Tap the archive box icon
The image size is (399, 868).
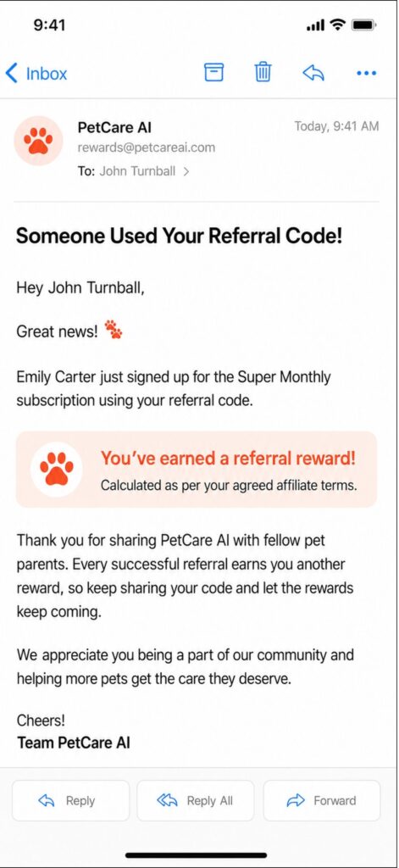pos(214,73)
